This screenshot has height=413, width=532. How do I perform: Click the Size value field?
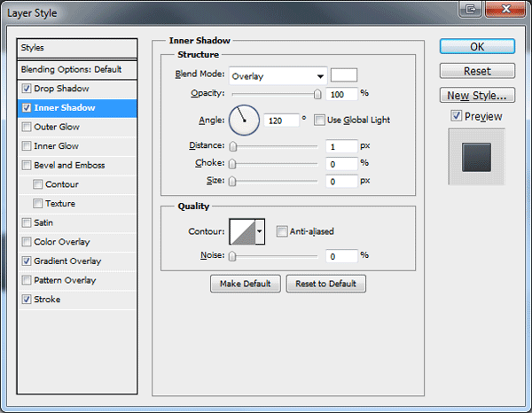[x=341, y=182]
